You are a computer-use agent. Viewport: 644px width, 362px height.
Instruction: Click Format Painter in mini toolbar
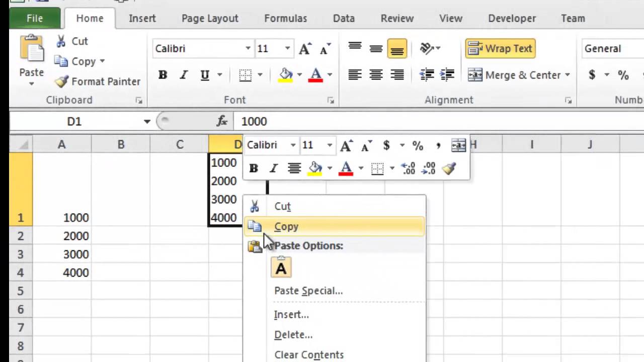pos(449,169)
